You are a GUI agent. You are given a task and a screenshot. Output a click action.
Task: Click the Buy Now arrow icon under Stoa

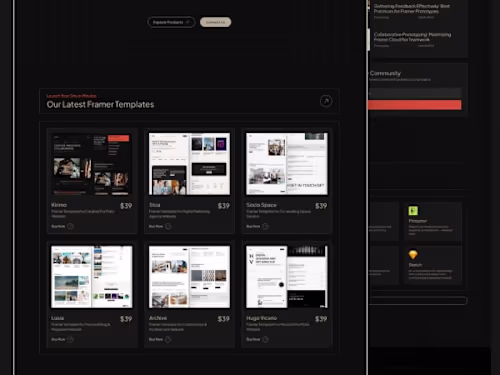pos(168,226)
